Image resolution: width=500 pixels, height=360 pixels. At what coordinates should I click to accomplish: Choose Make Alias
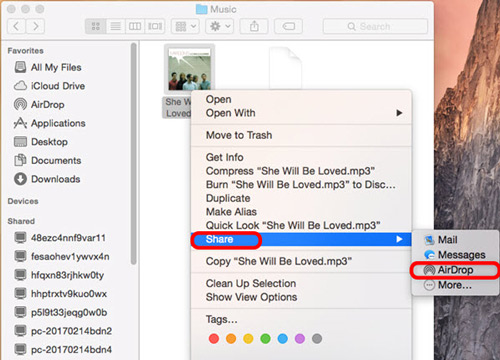point(301,212)
